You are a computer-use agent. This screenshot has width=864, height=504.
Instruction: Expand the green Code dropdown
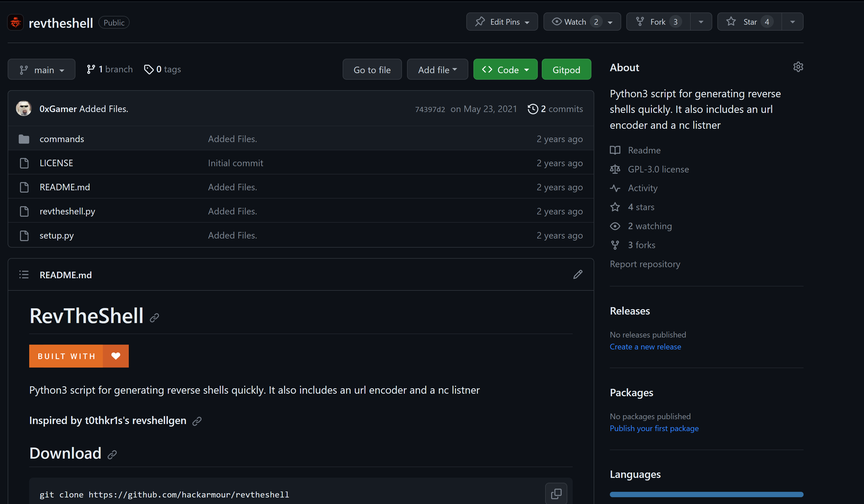point(505,69)
